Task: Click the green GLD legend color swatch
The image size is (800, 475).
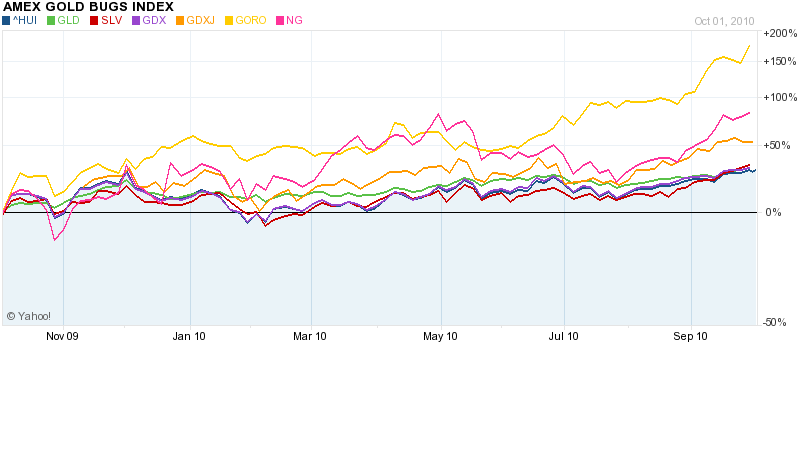Action: 51,21
